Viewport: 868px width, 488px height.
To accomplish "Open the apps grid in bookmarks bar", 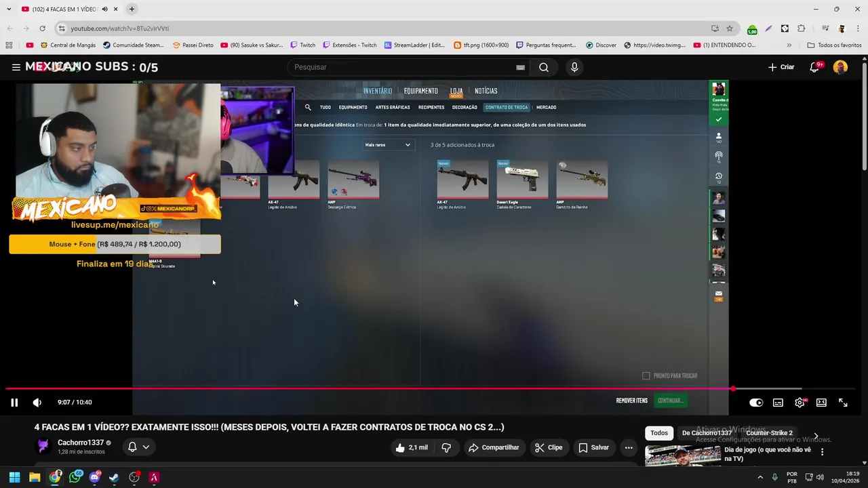I will 9,45.
